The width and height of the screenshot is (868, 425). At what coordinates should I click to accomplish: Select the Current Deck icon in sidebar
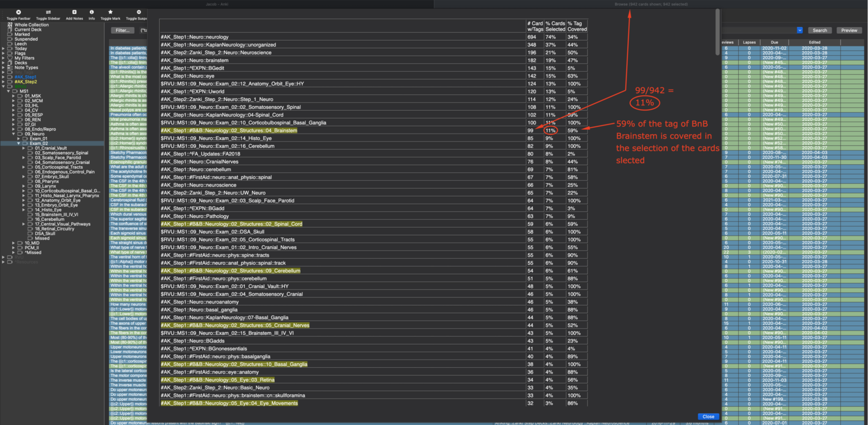click(10, 30)
